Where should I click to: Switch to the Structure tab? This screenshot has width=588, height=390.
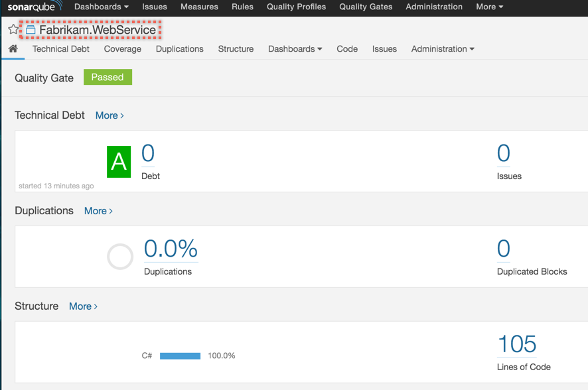236,49
